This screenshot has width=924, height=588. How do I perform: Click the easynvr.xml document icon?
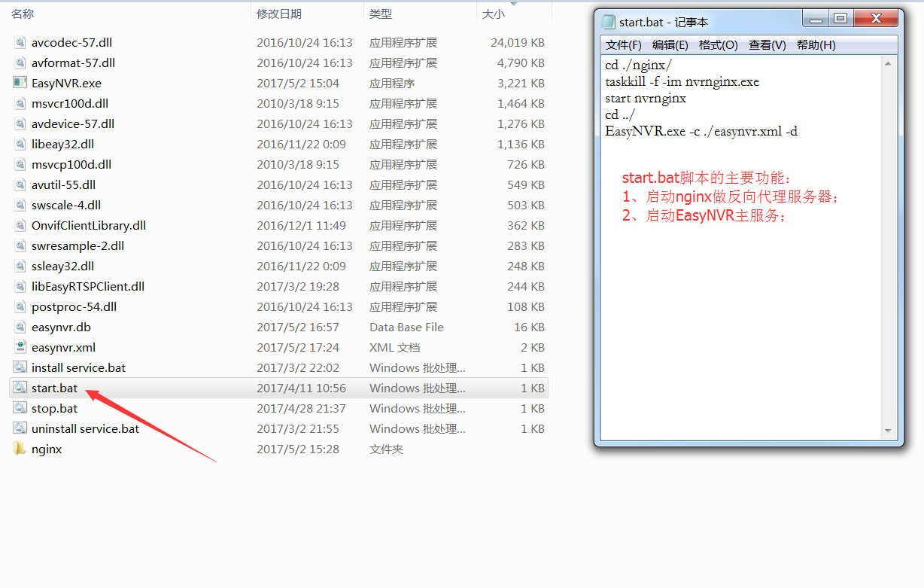20,347
